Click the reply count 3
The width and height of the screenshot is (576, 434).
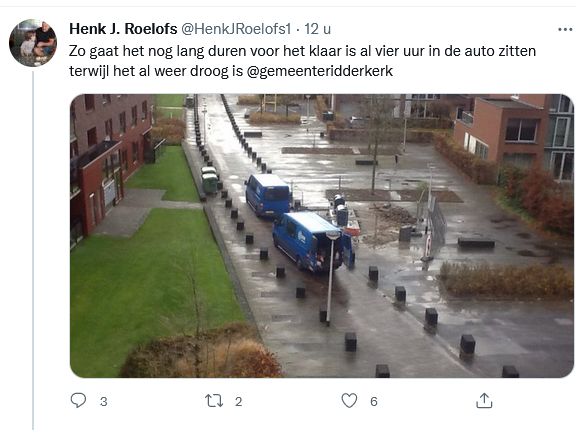coord(104,402)
